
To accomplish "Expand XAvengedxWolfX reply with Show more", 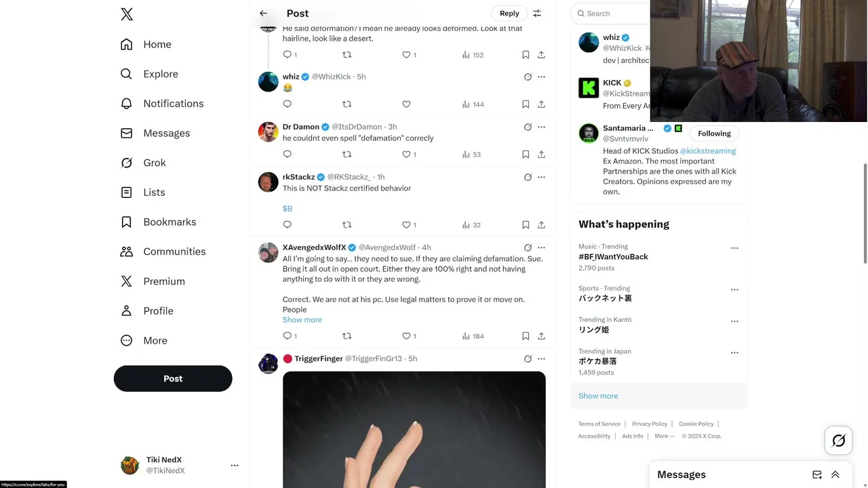I will (x=302, y=320).
